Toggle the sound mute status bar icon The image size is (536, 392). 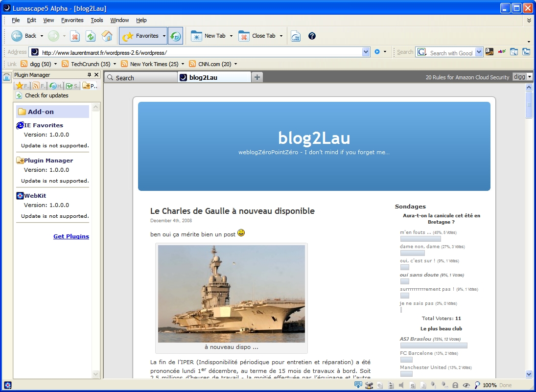[x=401, y=386]
